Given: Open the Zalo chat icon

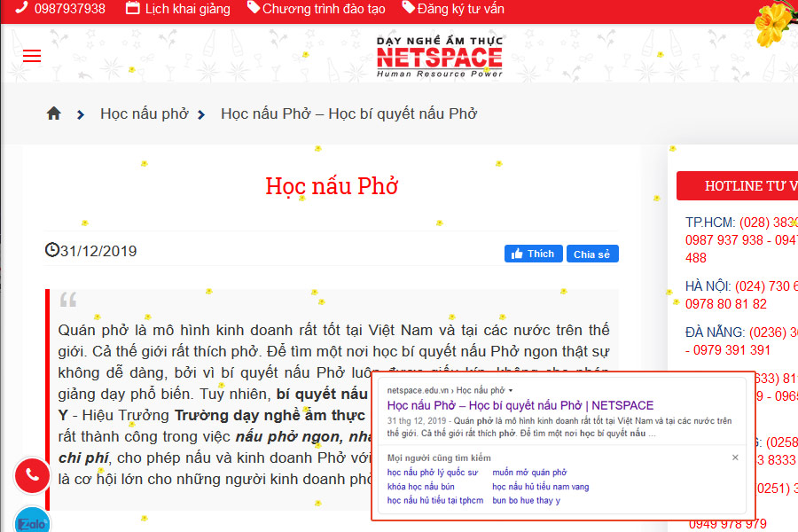Looking at the screenshot, I should (33, 521).
